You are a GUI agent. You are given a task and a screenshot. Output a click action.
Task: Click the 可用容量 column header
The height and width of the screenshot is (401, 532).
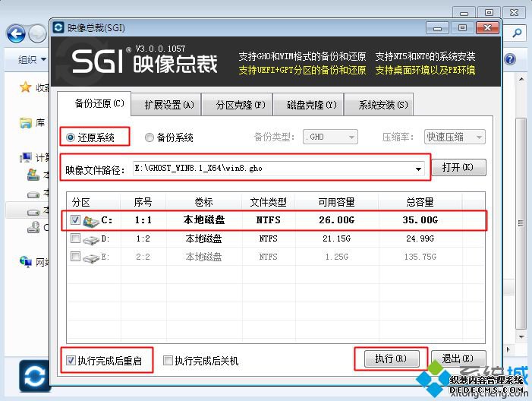tap(336, 202)
